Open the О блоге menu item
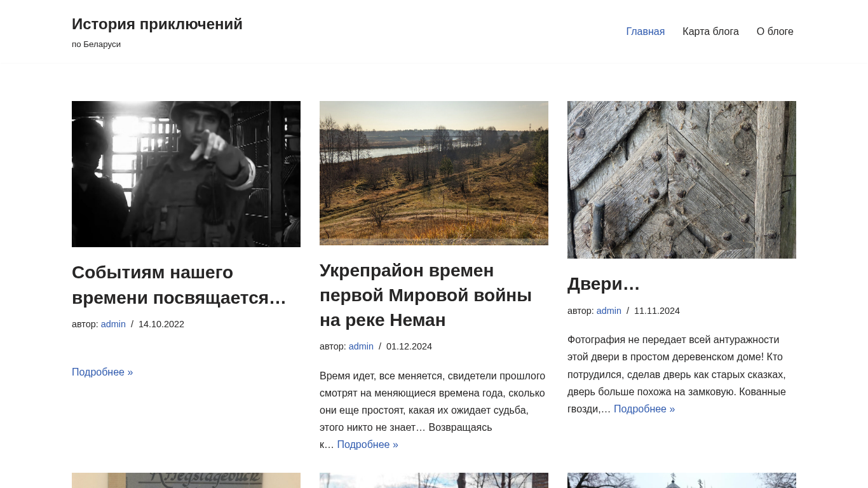 pos(775,32)
